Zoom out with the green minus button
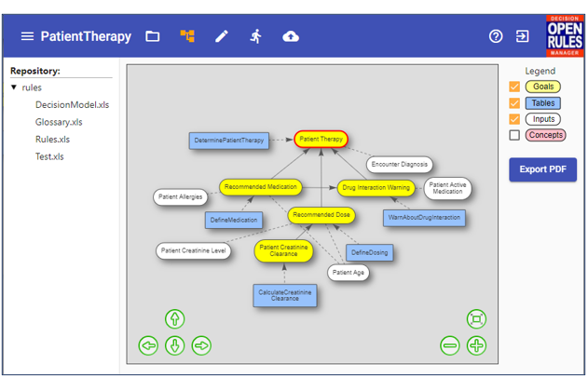 [450, 345]
